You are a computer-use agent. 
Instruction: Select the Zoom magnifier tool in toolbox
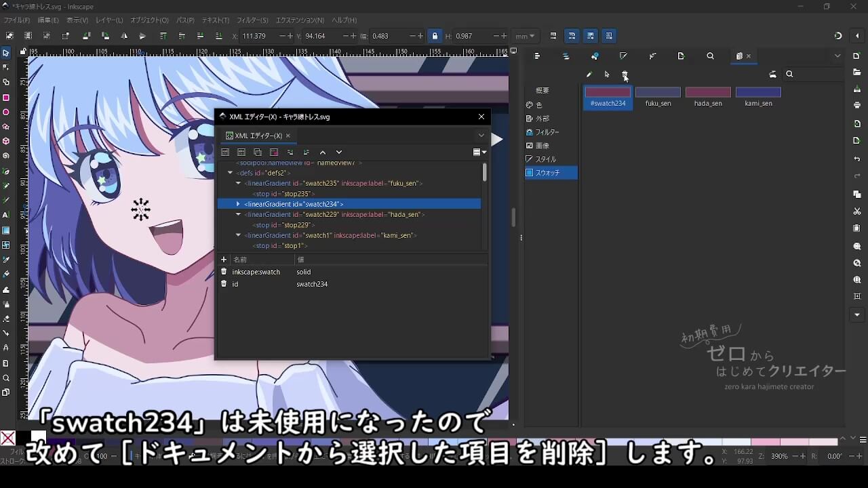point(6,378)
